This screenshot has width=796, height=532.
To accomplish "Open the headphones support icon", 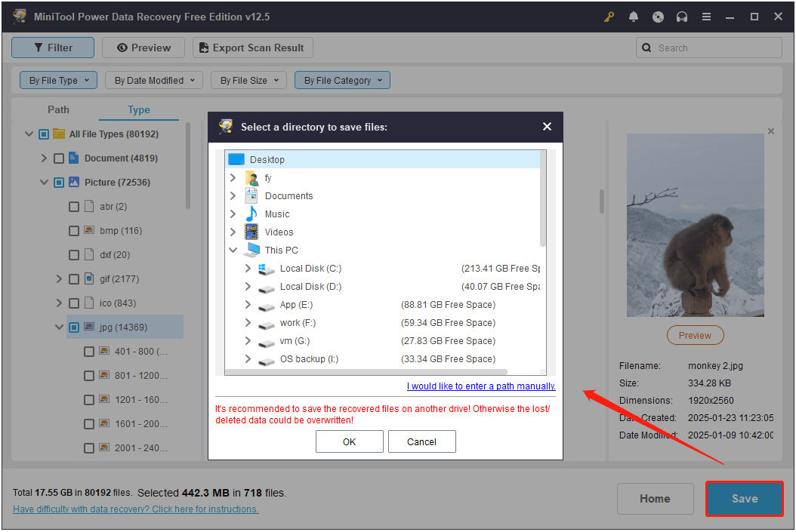I will pos(682,17).
